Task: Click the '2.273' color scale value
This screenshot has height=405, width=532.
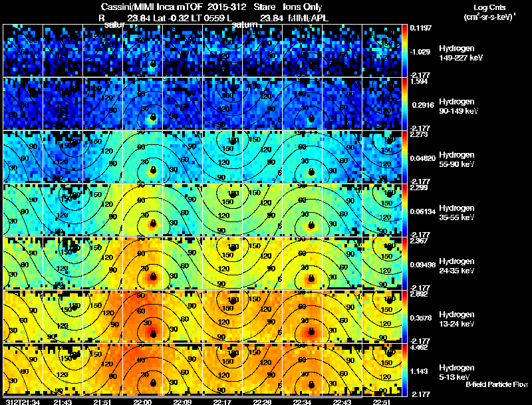Action: 419,134
